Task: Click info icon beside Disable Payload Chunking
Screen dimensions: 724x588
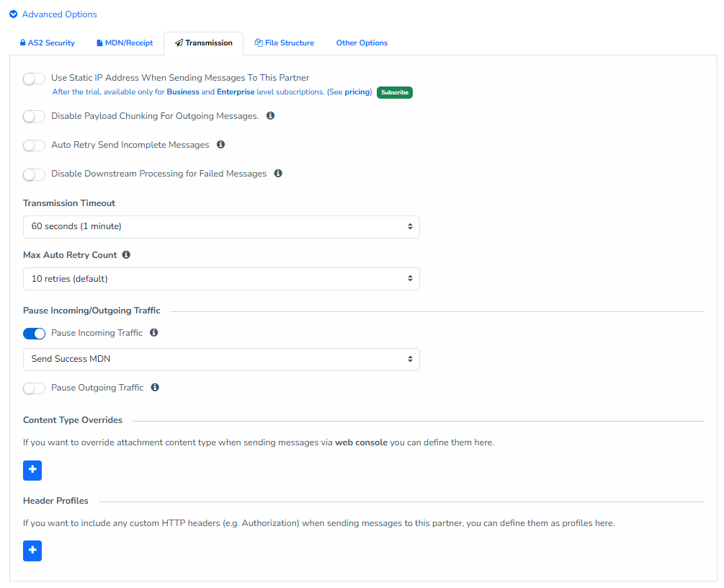Action: click(270, 116)
